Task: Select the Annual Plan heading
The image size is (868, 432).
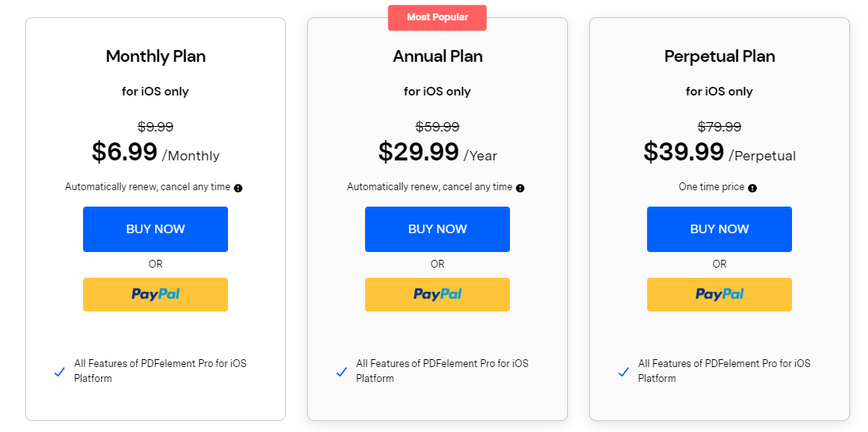Action: (437, 56)
